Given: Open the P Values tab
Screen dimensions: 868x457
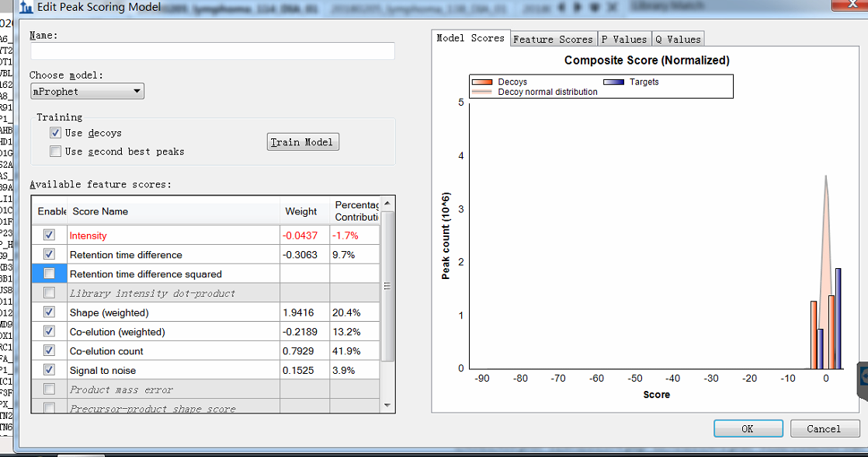Looking at the screenshot, I should pyautogui.click(x=623, y=39).
